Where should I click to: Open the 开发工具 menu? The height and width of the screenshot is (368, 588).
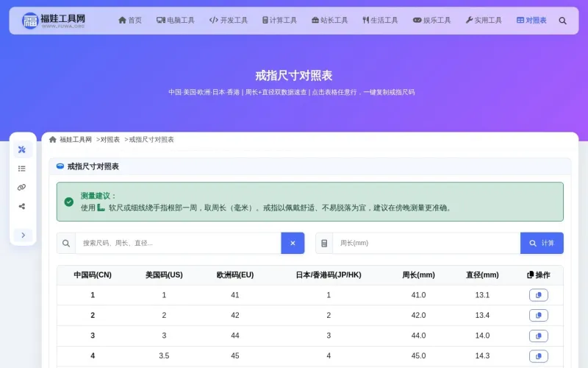pyautogui.click(x=229, y=21)
